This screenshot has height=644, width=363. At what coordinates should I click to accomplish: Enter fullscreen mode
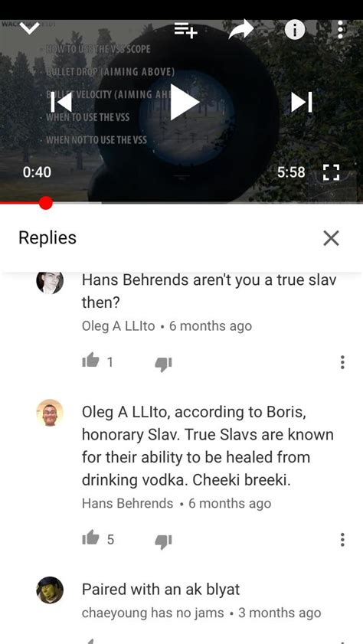pyautogui.click(x=332, y=172)
